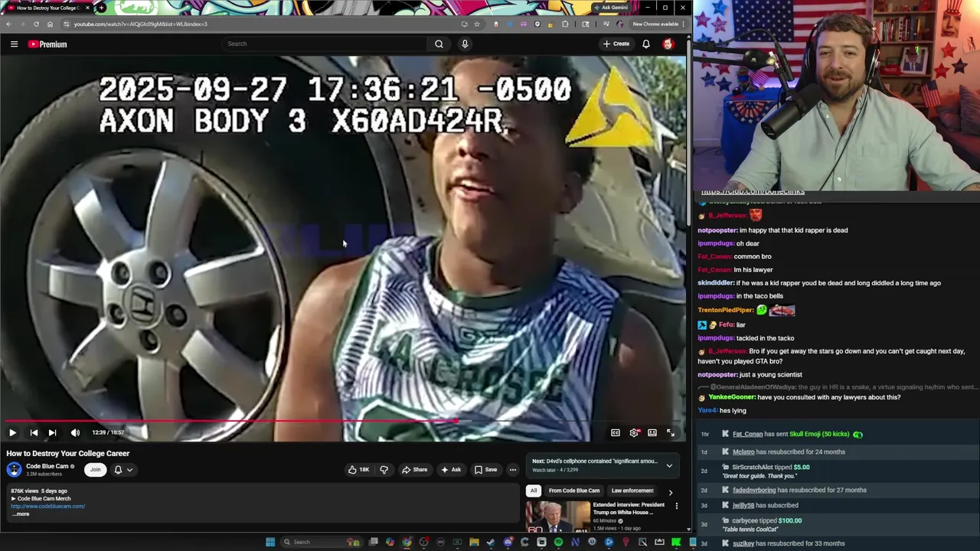
Task: Go to Chrome home page button
Action: (x=50, y=24)
